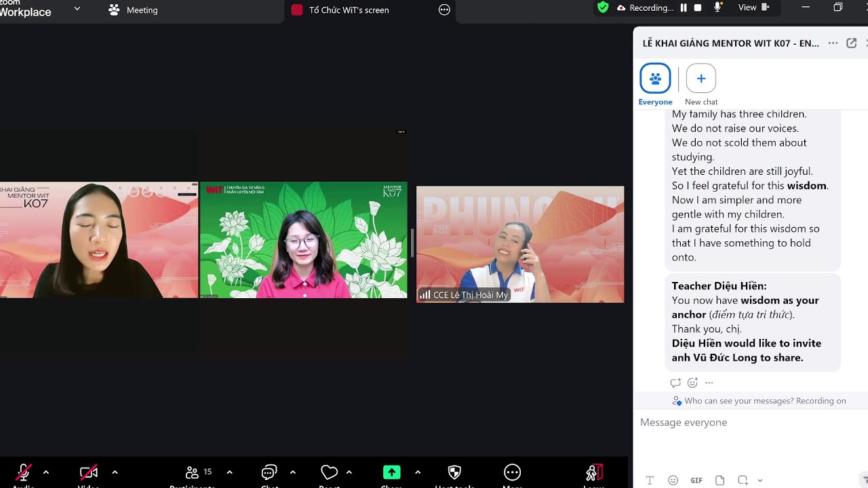868x488 pixels.
Task: Select the green lotus background video tile
Action: (x=303, y=240)
